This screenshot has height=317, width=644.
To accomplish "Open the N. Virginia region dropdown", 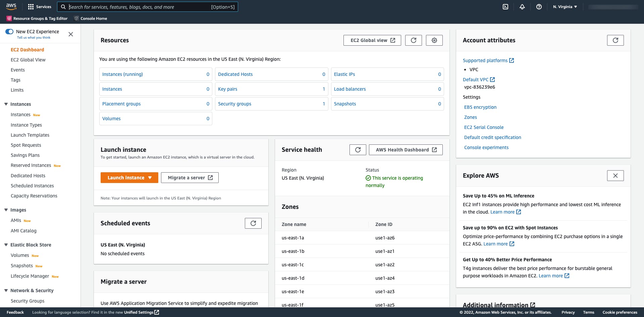I will [565, 7].
